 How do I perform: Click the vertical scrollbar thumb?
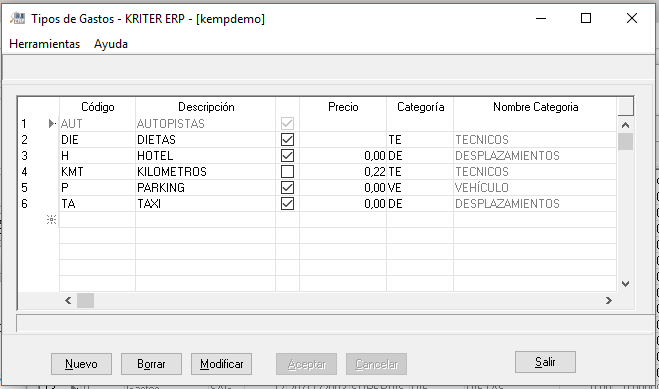625,141
